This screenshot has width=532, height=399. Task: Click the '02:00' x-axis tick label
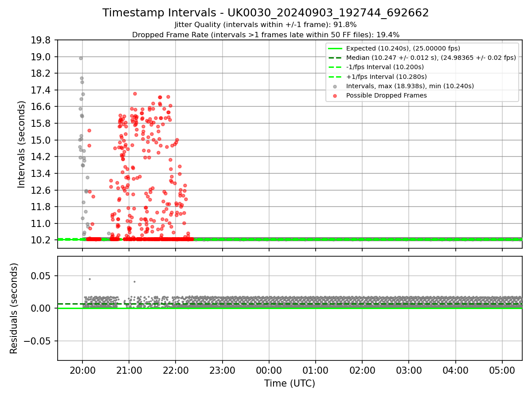coord(362,371)
